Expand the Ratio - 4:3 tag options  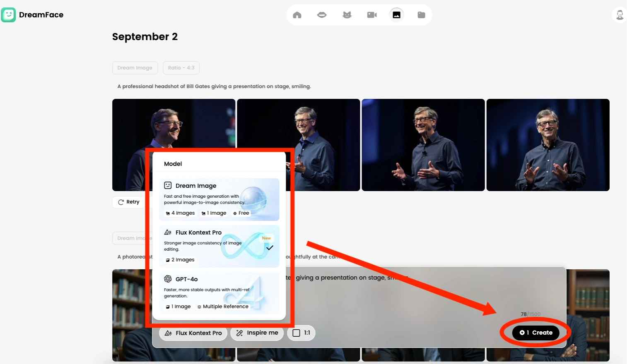181,67
